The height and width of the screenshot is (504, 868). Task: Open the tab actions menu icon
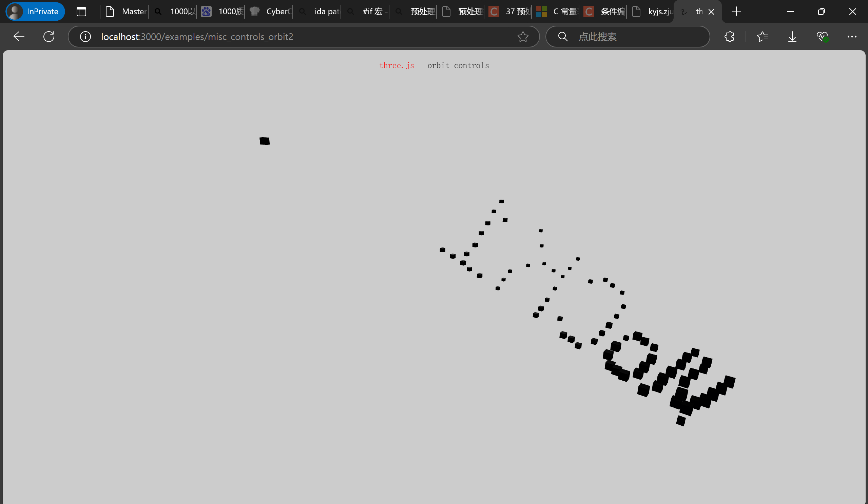point(81,12)
